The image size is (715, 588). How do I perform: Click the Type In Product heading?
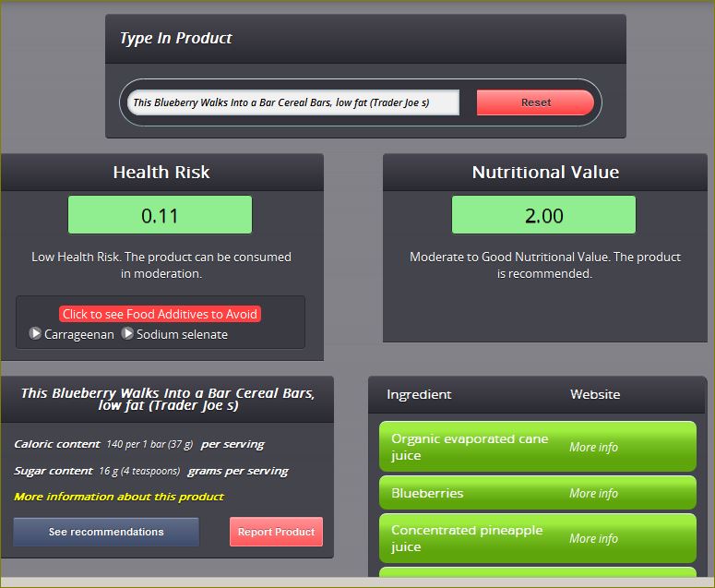(176, 38)
